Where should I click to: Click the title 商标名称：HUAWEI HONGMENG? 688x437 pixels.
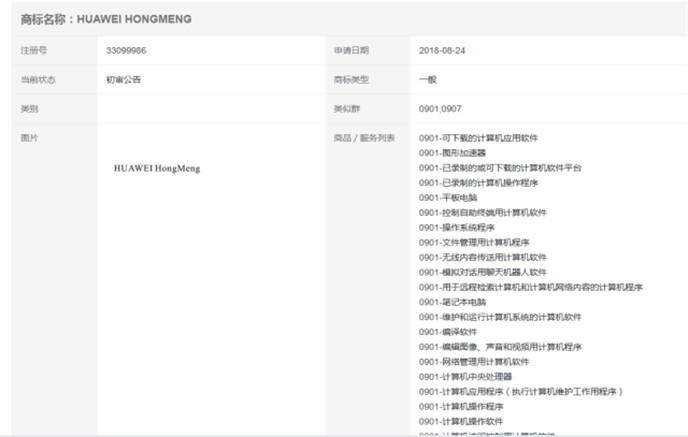[x=106, y=19]
